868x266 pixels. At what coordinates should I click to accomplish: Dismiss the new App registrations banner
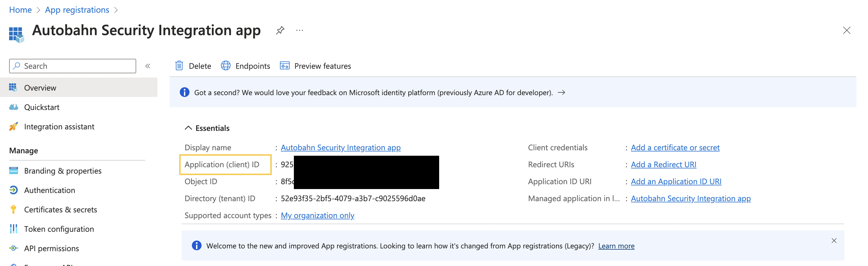[834, 241]
